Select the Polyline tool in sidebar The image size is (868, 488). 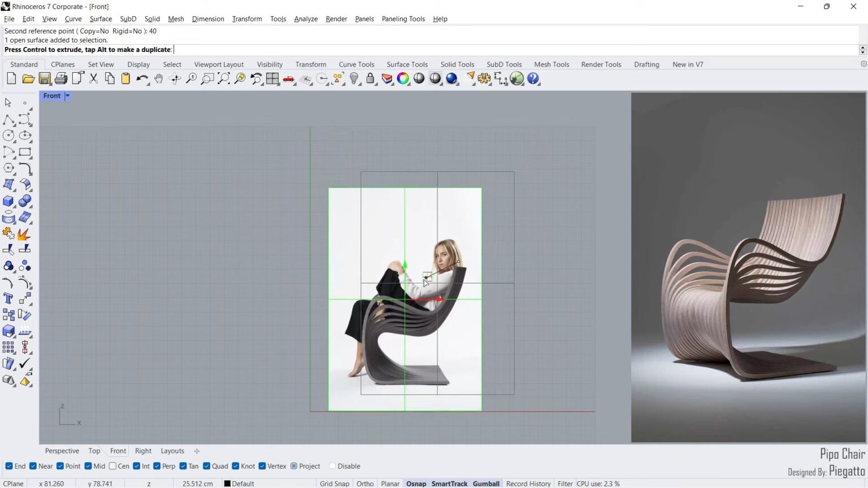click(x=9, y=119)
